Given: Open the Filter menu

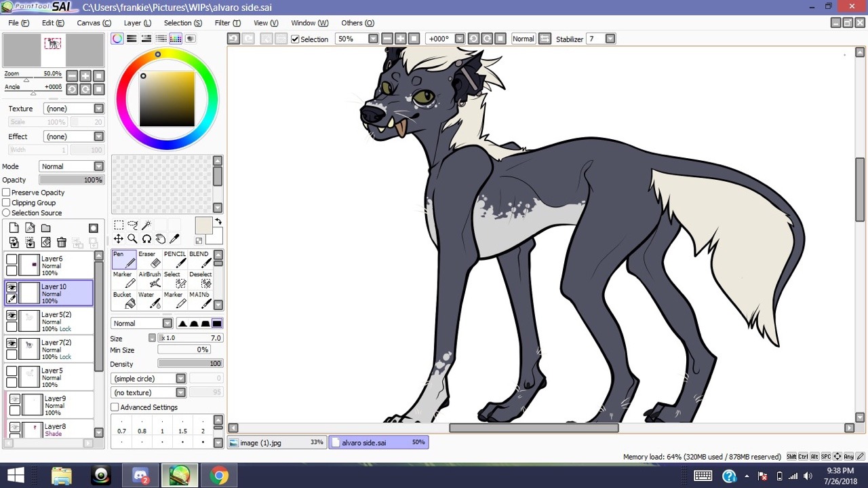Looking at the screenshot, I should [227, 23].
